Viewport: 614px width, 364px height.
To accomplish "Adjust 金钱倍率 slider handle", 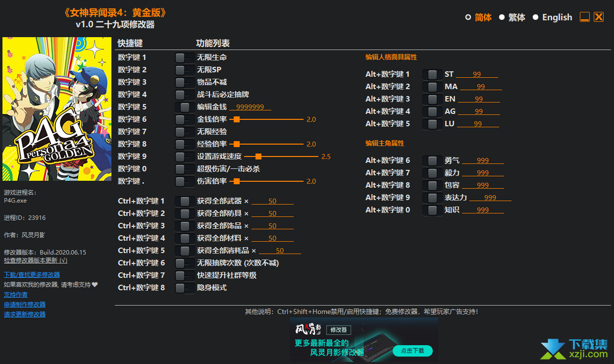I will tap(237, 119).
